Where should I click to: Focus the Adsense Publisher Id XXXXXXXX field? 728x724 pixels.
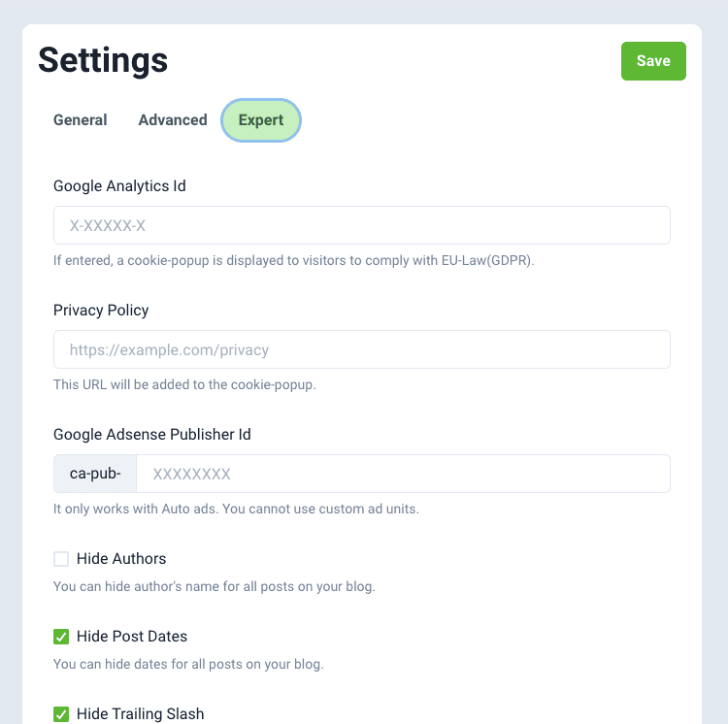tap(403, 474)
